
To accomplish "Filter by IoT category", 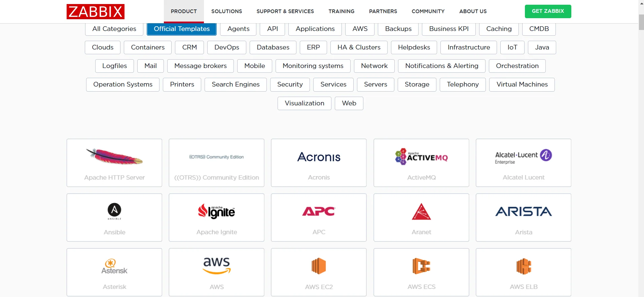I will pos(512,47).
